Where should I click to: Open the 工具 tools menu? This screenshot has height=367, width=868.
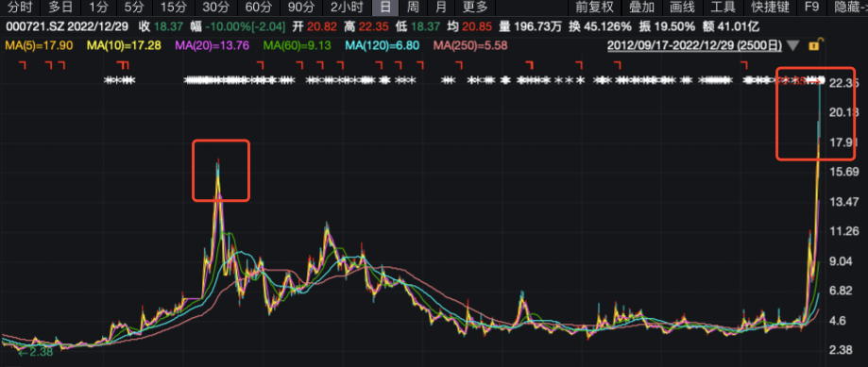[x=723, y=8]
